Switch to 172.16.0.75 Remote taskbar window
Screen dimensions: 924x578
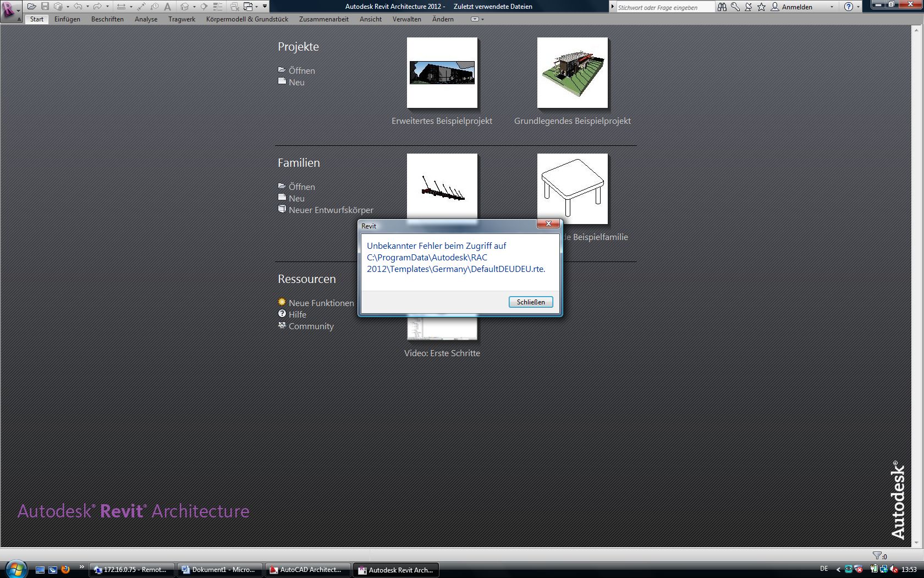click(132, 570)
